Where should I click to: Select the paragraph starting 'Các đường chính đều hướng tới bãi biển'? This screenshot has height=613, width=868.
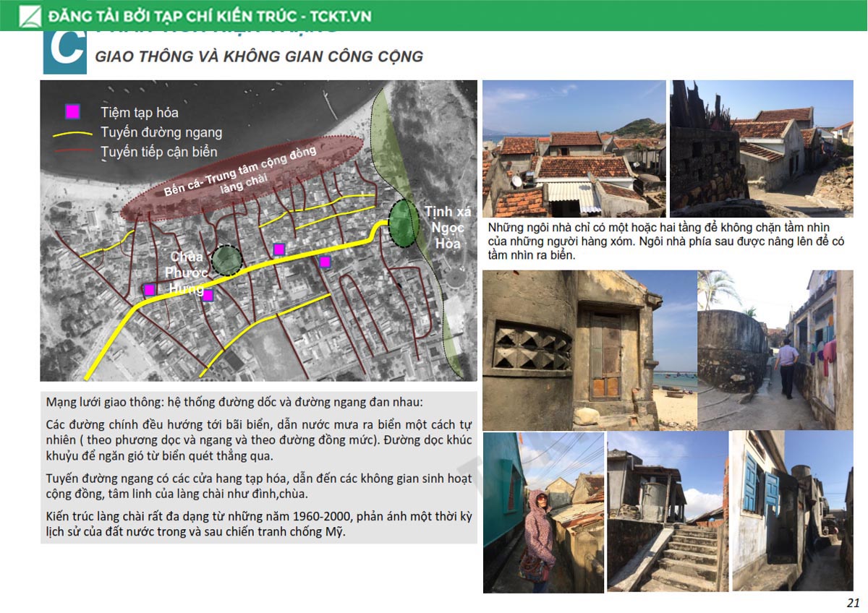[258, 440]
